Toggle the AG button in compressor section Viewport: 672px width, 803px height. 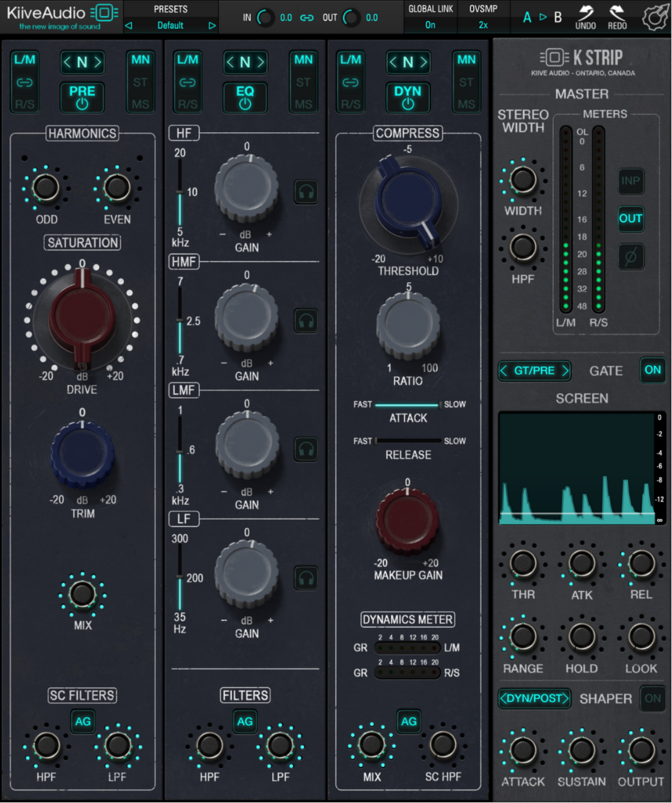point(408,721)
